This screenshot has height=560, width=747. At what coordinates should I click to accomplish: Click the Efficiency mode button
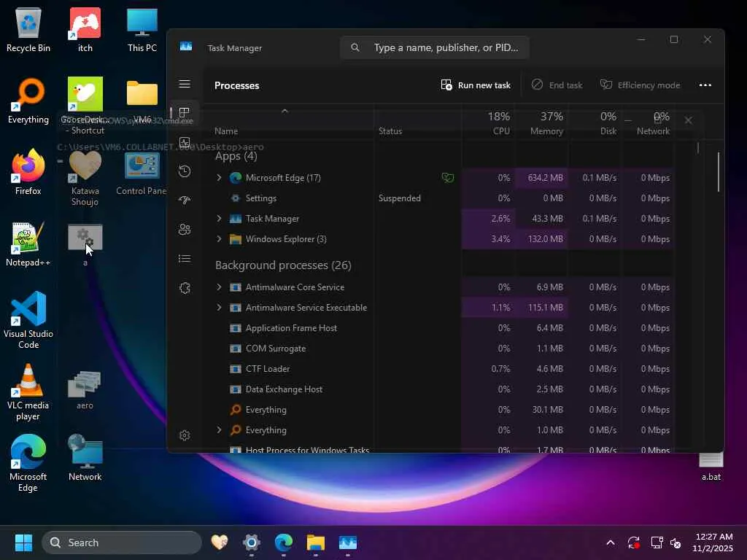coord(640,85)
